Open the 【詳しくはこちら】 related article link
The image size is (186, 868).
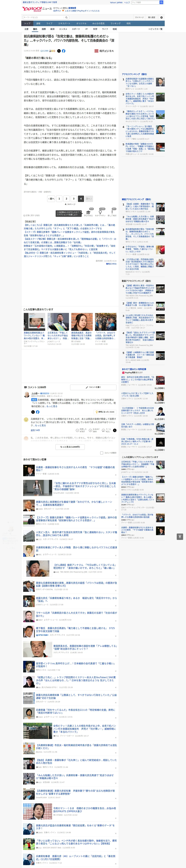coord(70,227)
